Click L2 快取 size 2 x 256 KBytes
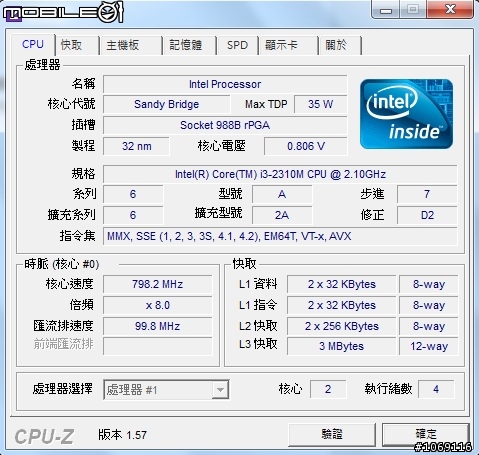Screen dimensions: 479x455 342,326
